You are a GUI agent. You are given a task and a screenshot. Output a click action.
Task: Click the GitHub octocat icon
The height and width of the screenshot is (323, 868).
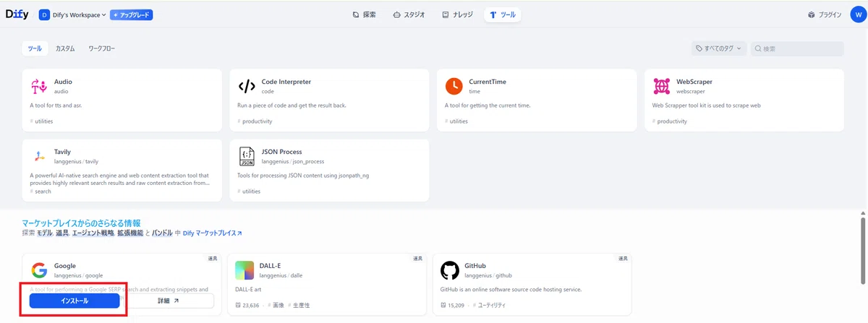pos(449,270)
